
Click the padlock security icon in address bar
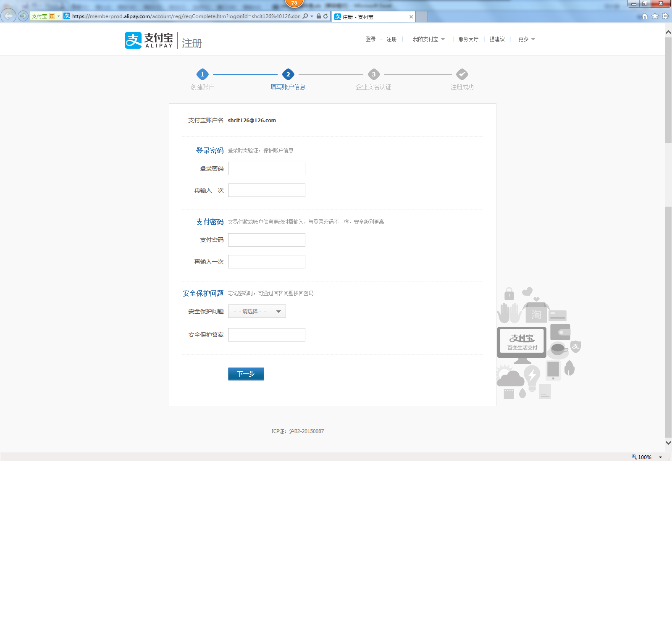coord(319,16)
